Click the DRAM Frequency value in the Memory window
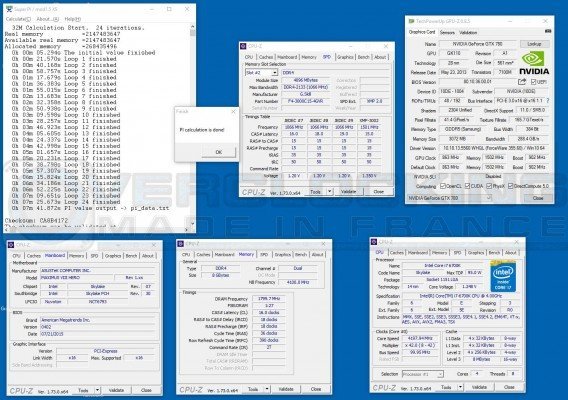This screenshot has height=400, width=568. pos(269,299)
